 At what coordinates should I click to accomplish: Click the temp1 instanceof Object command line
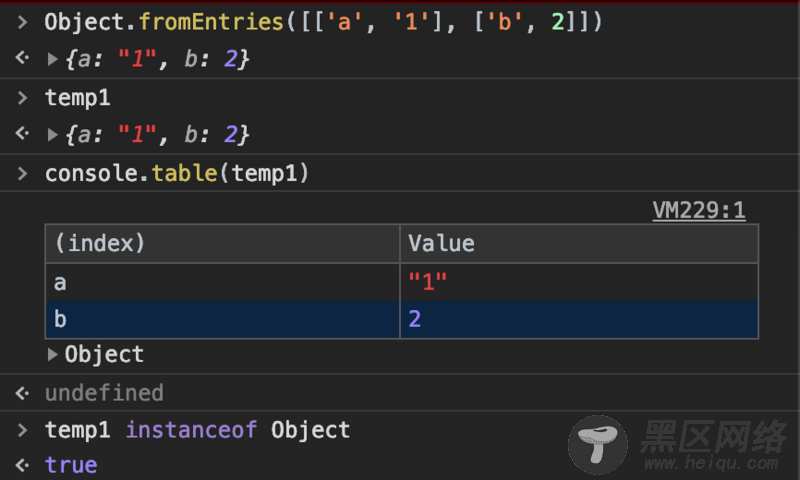[197, 430]
